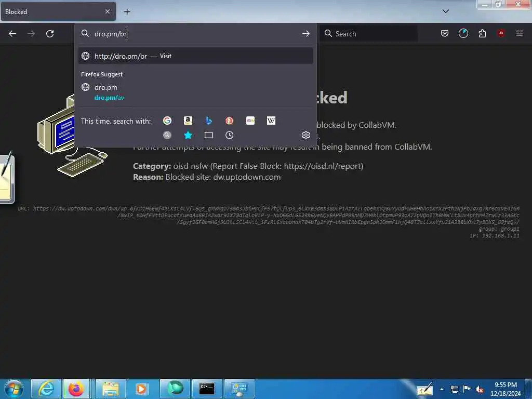Search this time with Wikipedia
532x399 pixels.
pyautogui.click(x=271, y=121)
